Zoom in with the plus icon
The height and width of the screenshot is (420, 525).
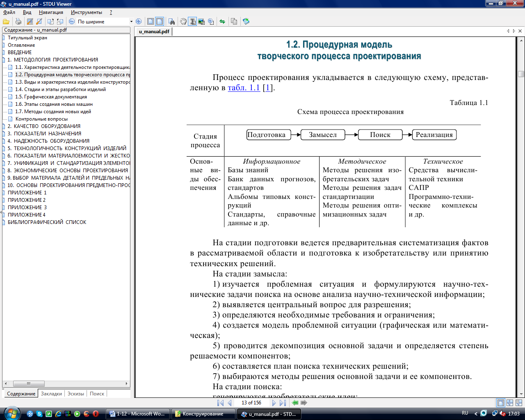point(139,21)
